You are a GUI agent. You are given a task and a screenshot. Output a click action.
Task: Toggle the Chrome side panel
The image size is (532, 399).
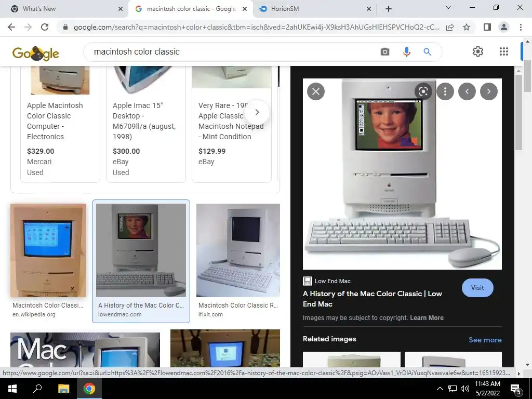tap(487, 27)
